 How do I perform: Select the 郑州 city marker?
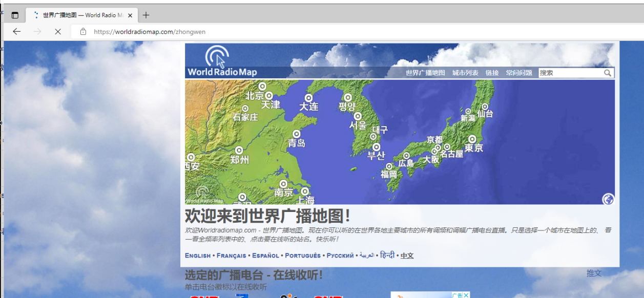(x=239, y=151)
